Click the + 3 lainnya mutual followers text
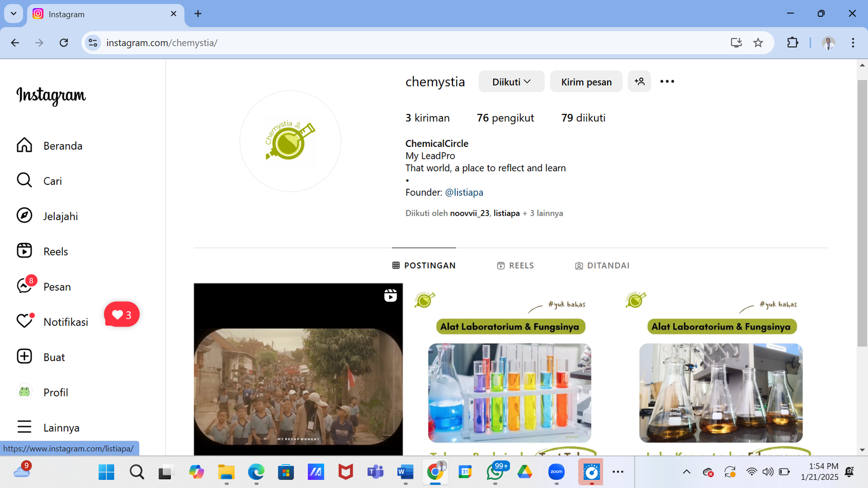The width and height of the screenshot is (868, 488). click(542, 213)
